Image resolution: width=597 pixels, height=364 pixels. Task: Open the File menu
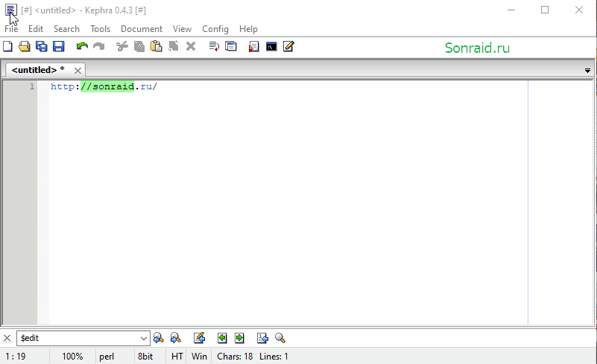click(x=11, y=29)
